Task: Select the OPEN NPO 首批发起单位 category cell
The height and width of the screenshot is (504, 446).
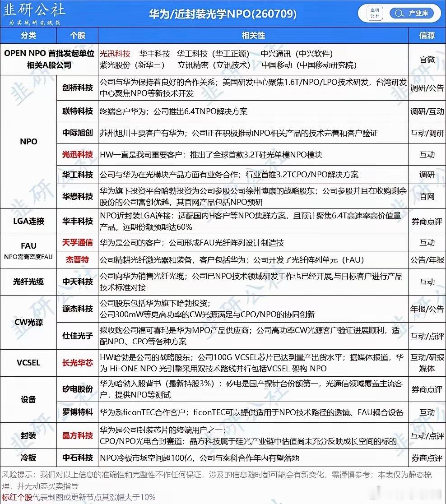Action: (49, 59)
